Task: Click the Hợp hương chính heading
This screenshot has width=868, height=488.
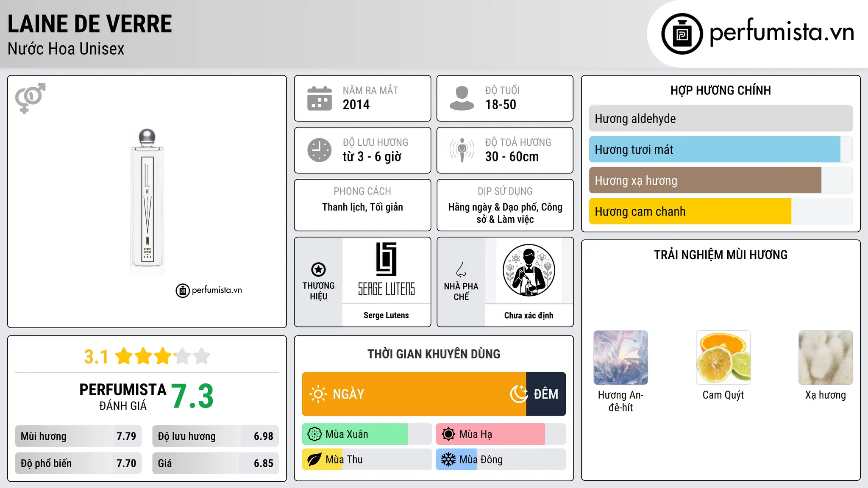Action: [721, 90]
